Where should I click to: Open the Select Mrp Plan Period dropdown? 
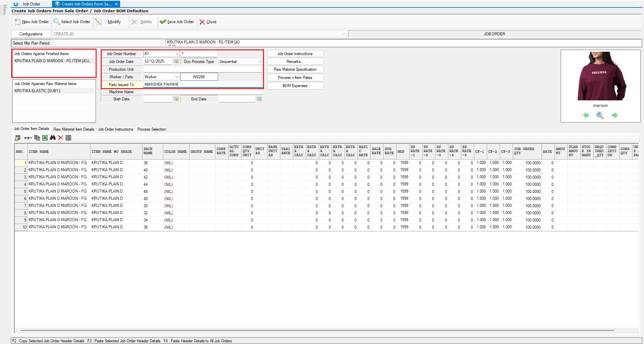[x=162, y=43]
